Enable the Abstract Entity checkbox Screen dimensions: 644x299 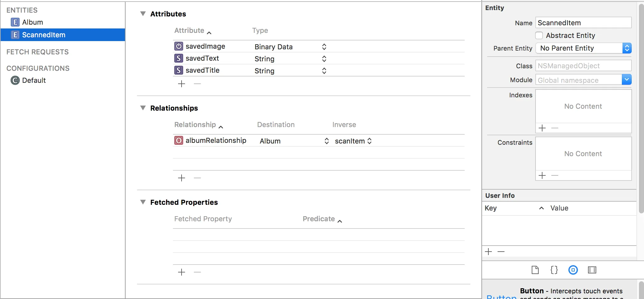pyautogui.click(x=539, y=35)
